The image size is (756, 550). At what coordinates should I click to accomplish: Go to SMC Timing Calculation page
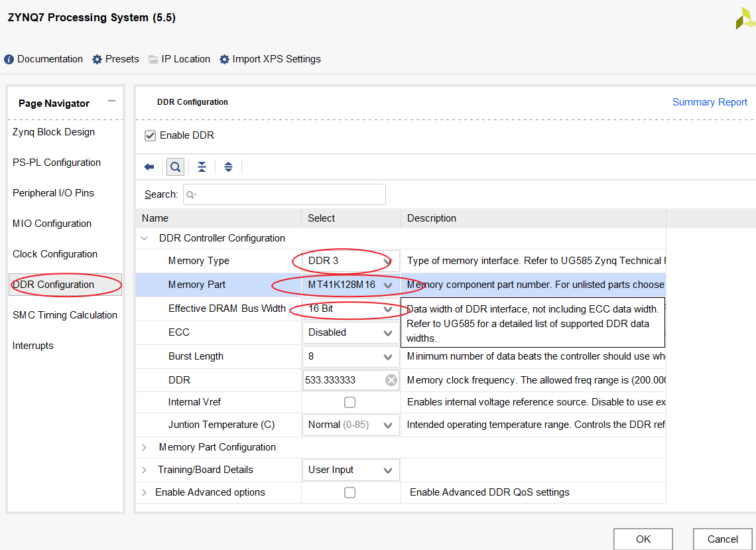(x=65, y=315)
